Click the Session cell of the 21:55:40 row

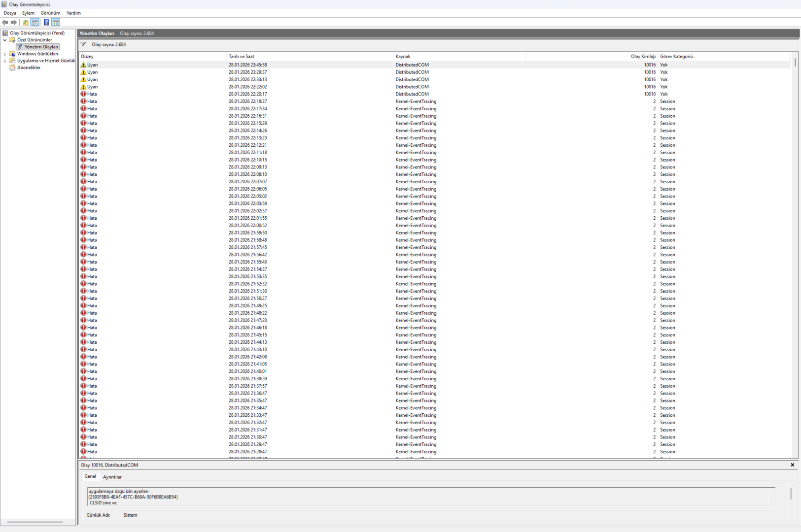[667, 262]
